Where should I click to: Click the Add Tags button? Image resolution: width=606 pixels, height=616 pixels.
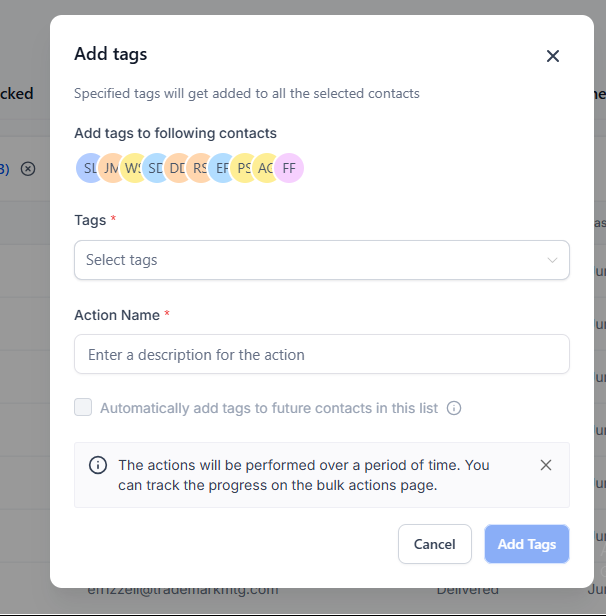coord(526,544)
